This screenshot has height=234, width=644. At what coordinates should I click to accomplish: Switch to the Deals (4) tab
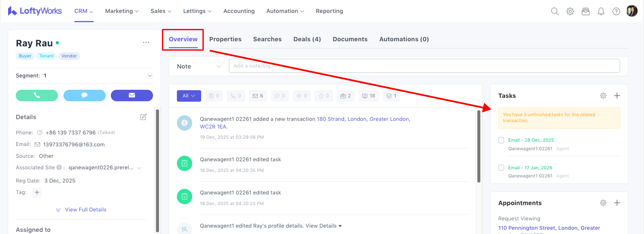[x=307, y=39]
